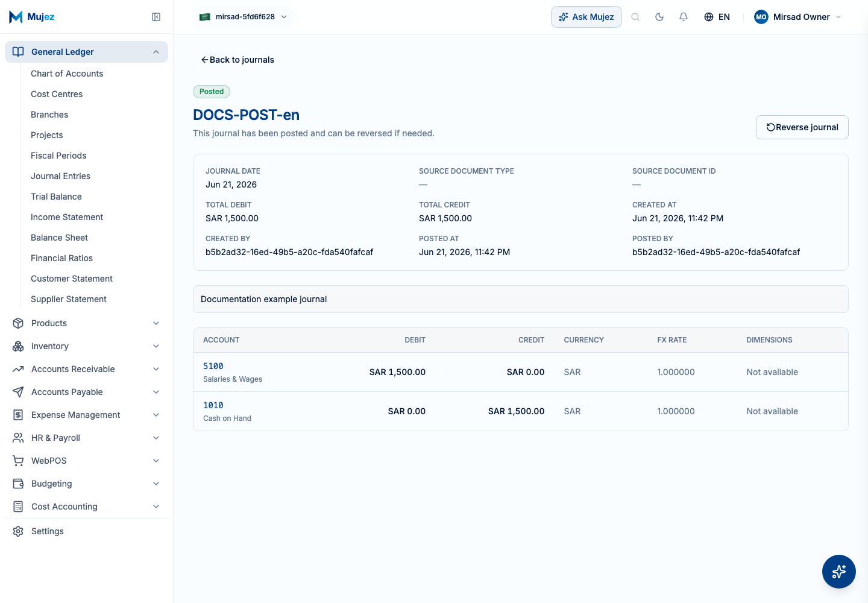
Task: Click EN language label
Action: 724,17
